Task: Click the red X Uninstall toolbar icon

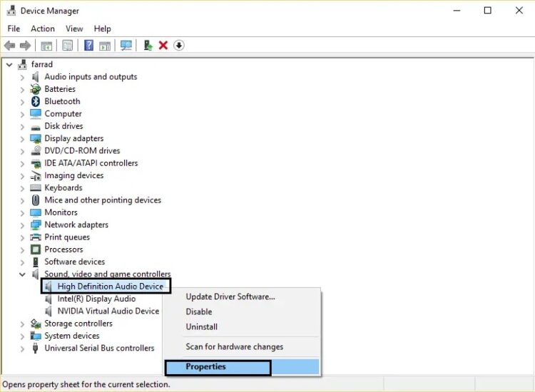Action: 163,46
